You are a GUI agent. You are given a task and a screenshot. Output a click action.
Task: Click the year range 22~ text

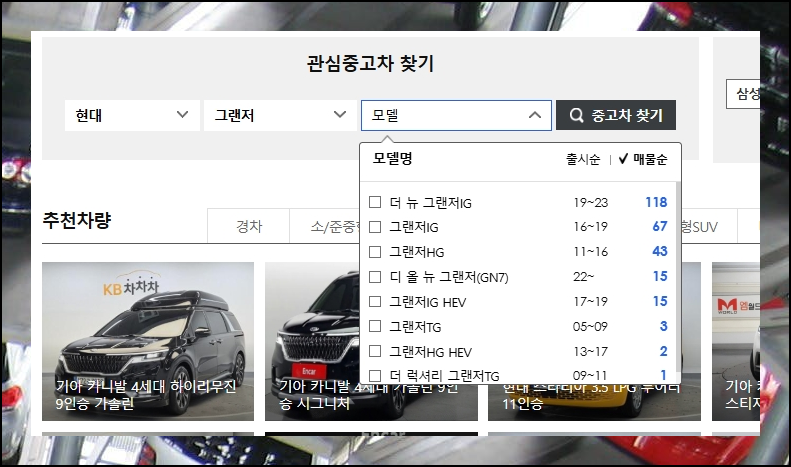click(x=584, y=277)
